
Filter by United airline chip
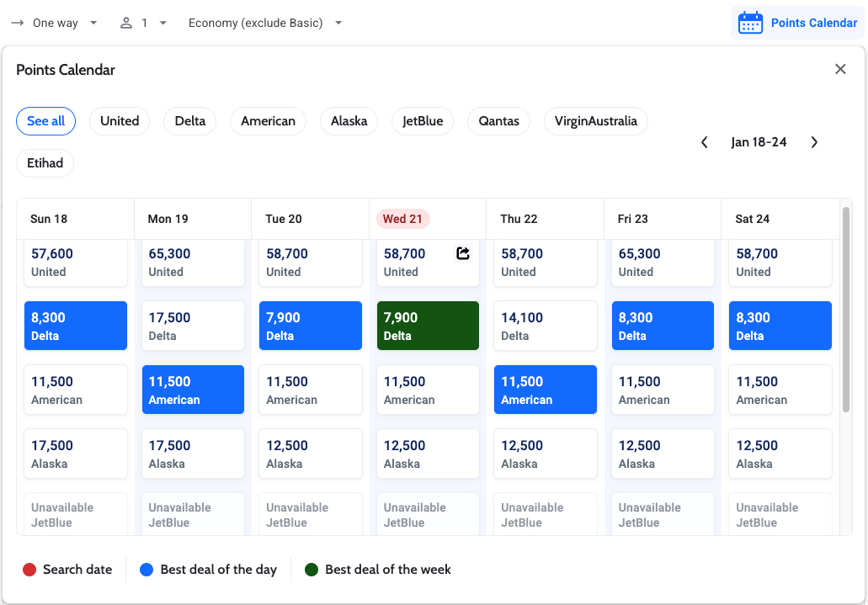120,121
